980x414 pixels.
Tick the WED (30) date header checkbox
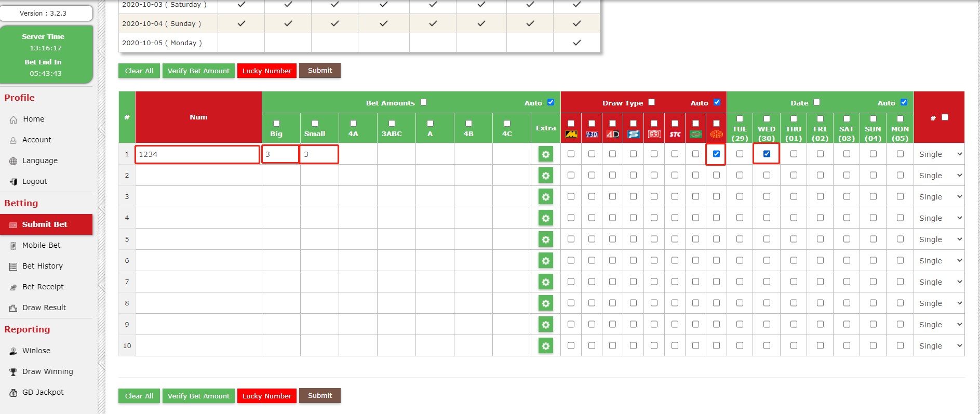767,119
